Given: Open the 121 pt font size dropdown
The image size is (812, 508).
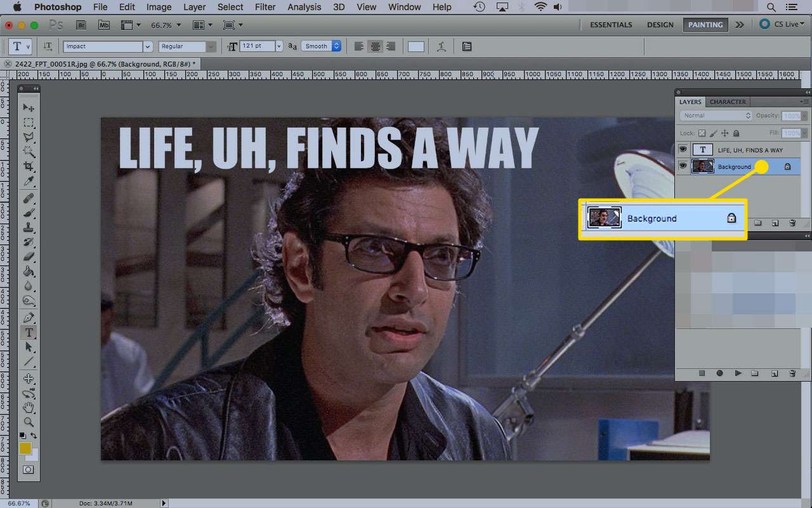Looking at the screenshot, I should coord(278,46).
